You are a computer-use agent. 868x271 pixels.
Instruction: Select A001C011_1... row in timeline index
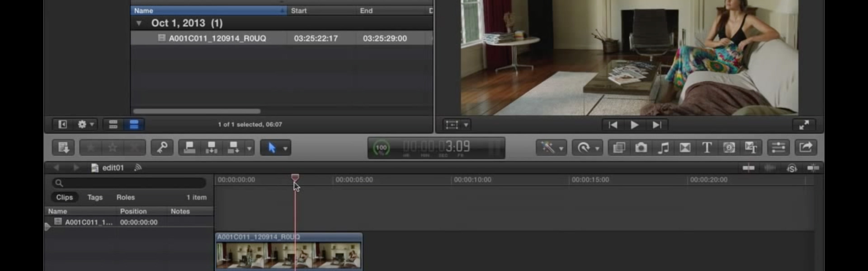130,222
